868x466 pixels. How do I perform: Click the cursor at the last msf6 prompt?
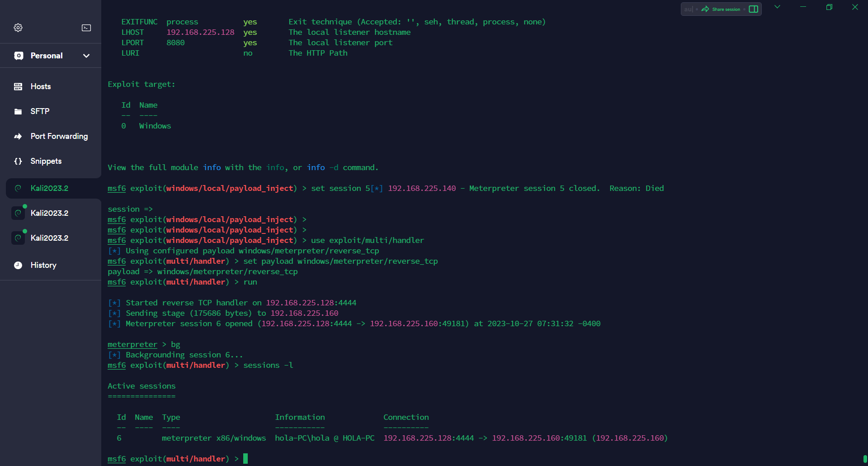245,459
